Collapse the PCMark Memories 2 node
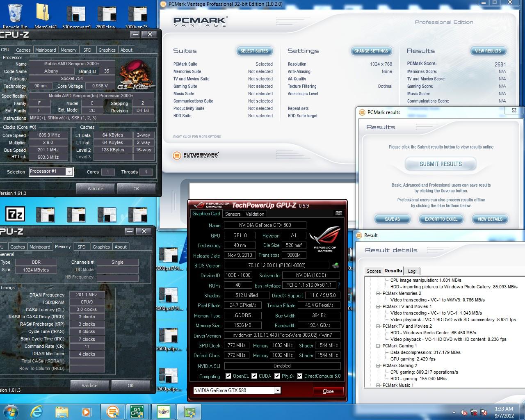 click(x=378, y=293)
